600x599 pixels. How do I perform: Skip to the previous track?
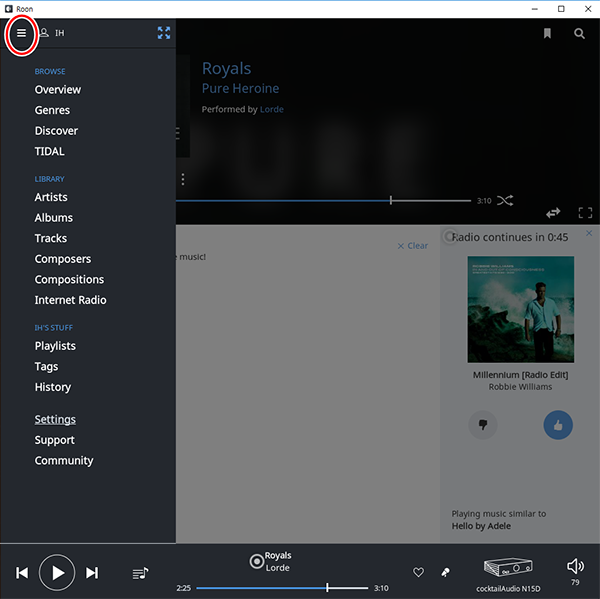22,573
